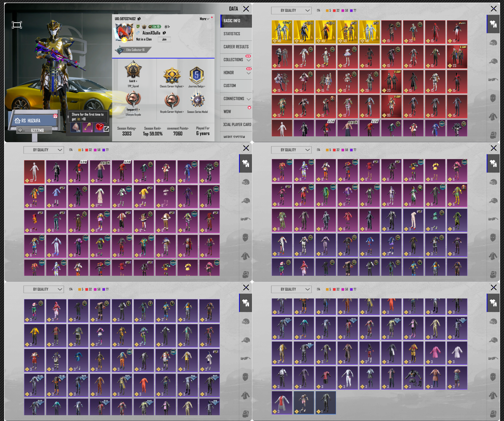Open BY QUALITY dropdown in top-right inventory panel
Image resolution: width=504 pixels, height=421 pixels.
[291, 10]
